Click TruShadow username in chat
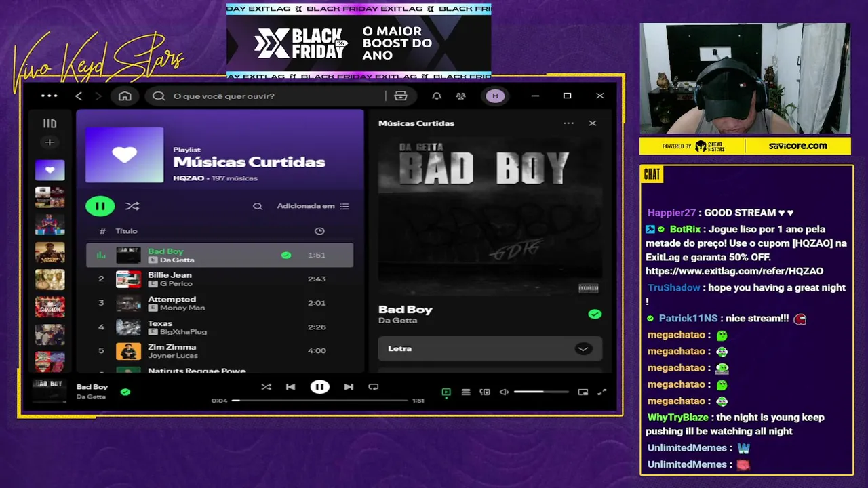868x488 pixels. (x=673, y=287)
